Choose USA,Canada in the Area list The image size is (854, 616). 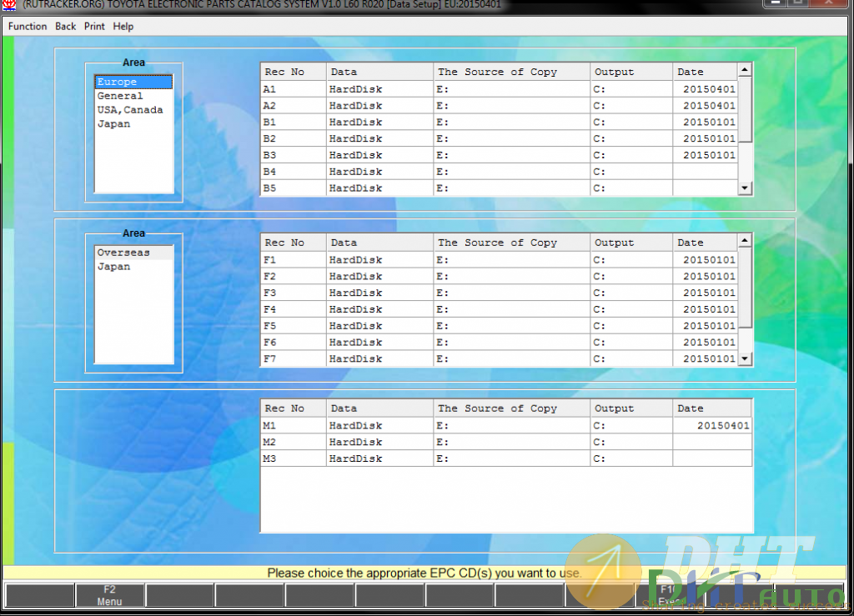click(130, 110)
